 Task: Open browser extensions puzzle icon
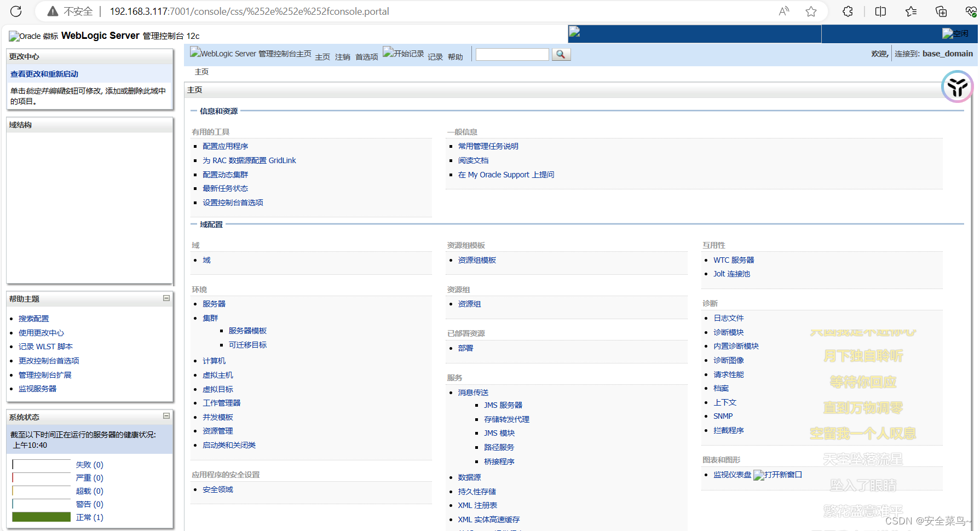pyautogui.click(x=848, y=11)
